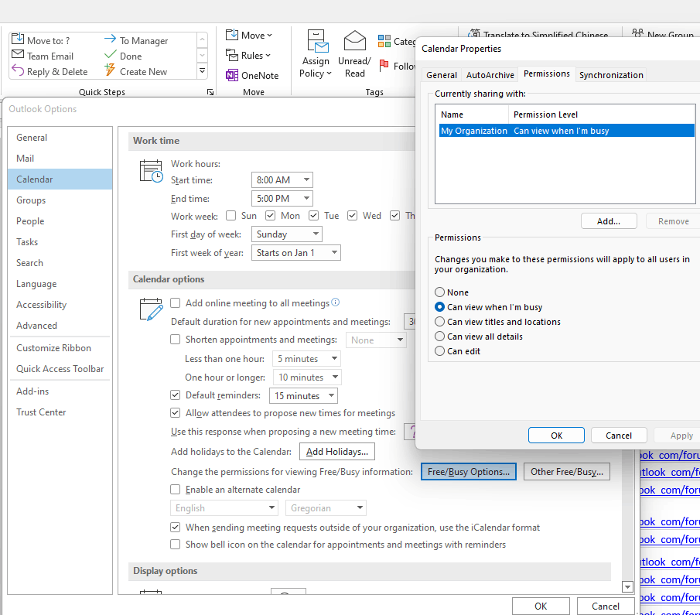
Task: Click the Calendar options pencil icon
Action: (152, 310)
